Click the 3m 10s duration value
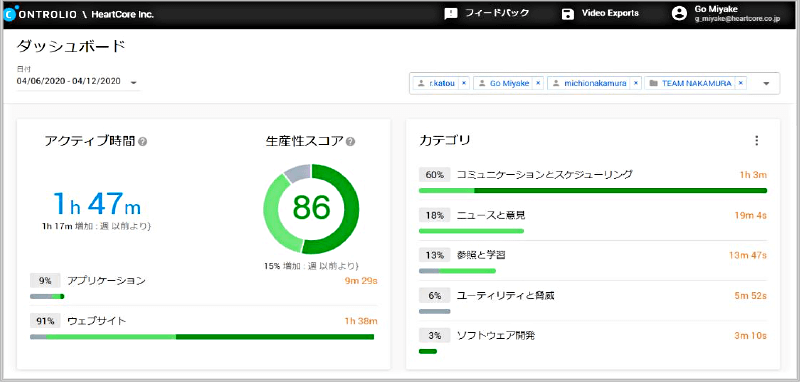 tap(750, 336)
